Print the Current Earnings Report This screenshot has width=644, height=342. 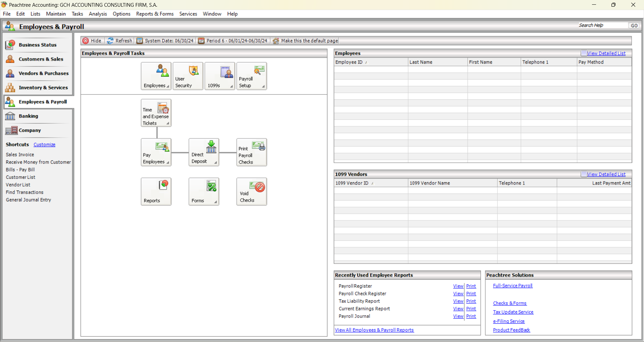click(x=471, y=309)
